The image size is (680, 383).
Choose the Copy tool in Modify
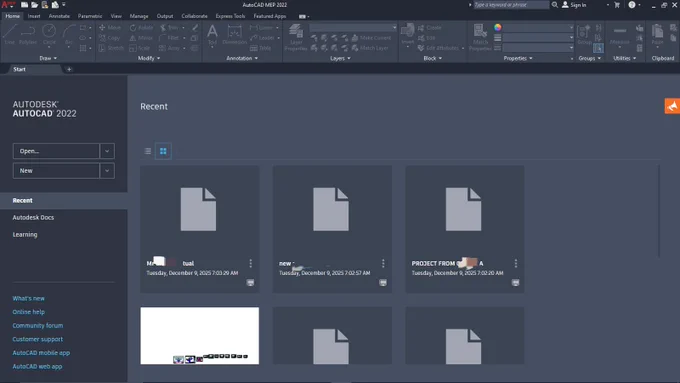point(109,38)
